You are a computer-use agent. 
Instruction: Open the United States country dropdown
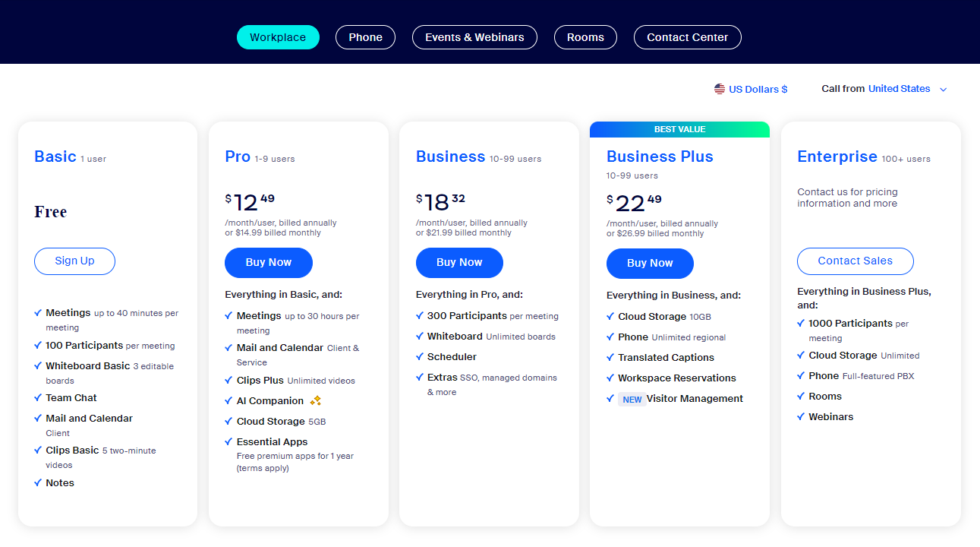coord(899,89)
